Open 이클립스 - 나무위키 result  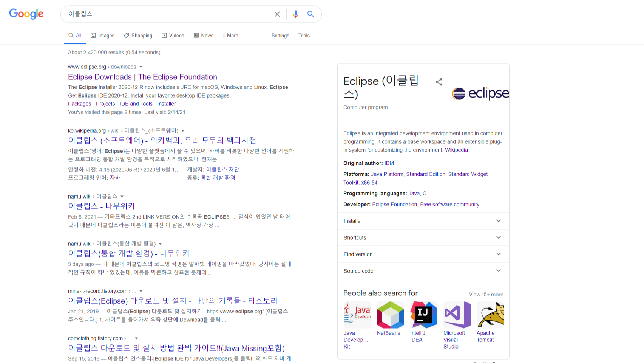tap(101, 206)
